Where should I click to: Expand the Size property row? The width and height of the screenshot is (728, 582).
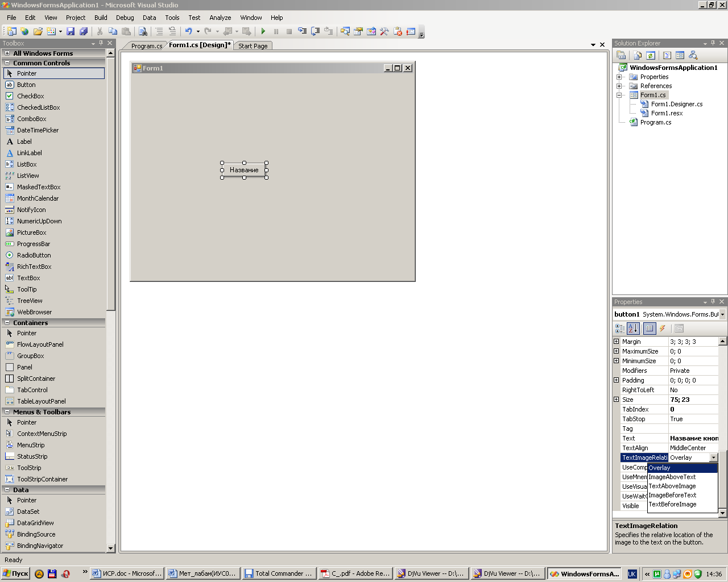[x=617, y=400]
